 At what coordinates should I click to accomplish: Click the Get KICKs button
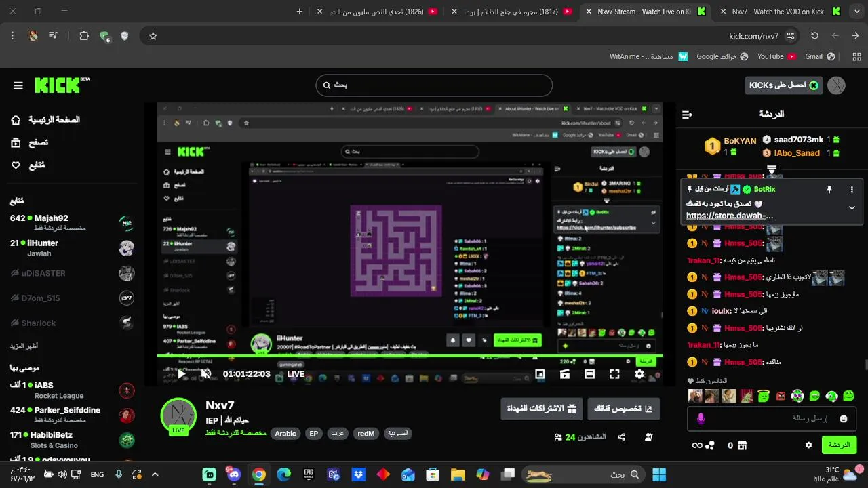[x=783, y=85]
